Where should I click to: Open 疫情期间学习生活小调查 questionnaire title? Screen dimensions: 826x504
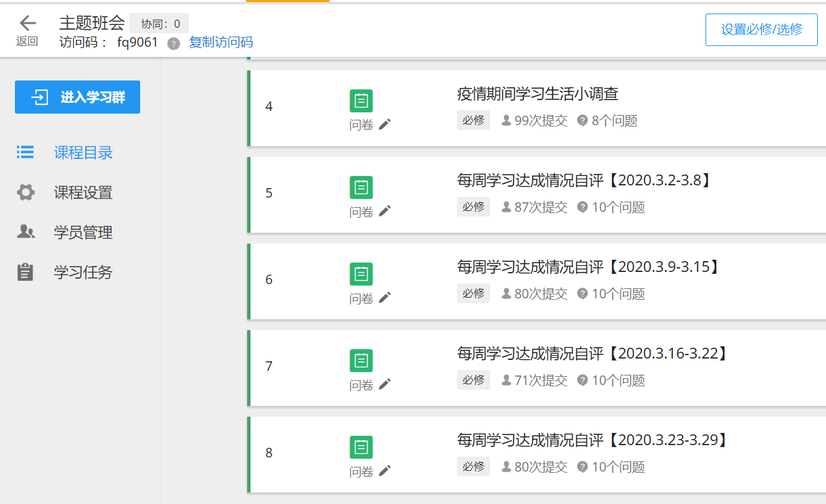(538, 94)
